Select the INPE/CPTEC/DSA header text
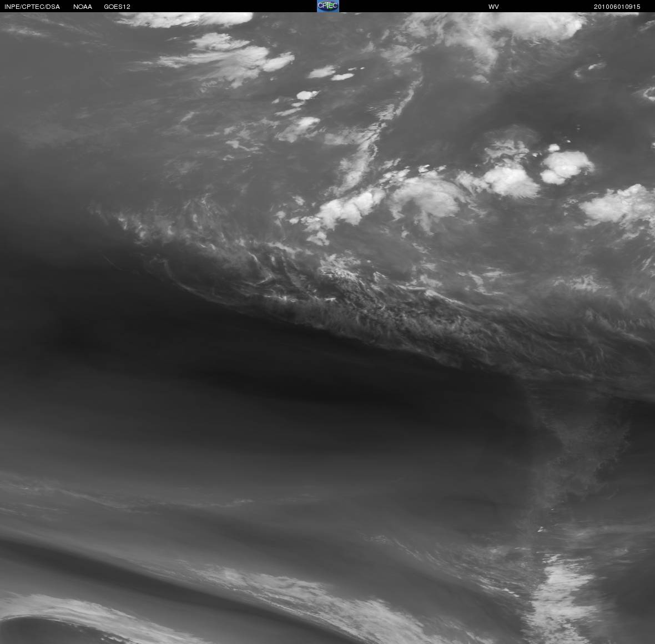Screen dimensions: 655x644 pyautogui.click(x=32, y=7)
